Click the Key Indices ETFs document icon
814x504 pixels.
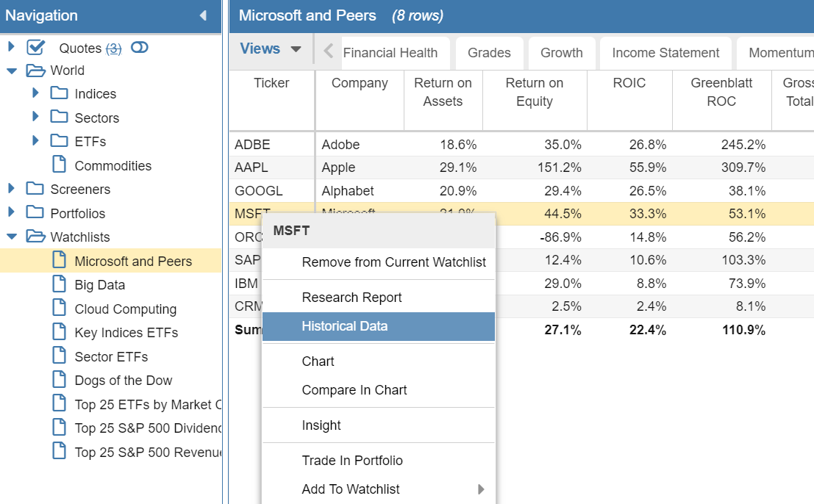pos(59,331)
